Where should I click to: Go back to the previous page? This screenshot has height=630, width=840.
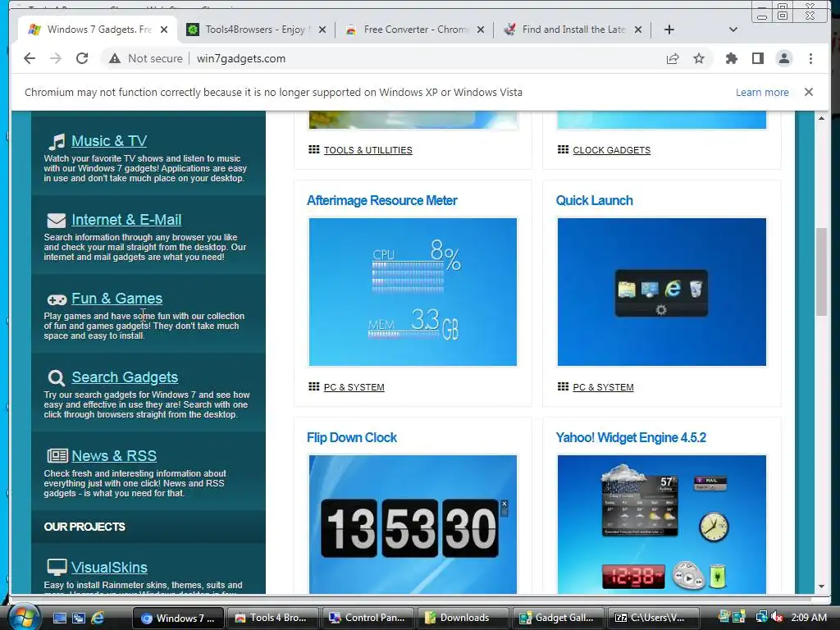(x=30, y=58)
